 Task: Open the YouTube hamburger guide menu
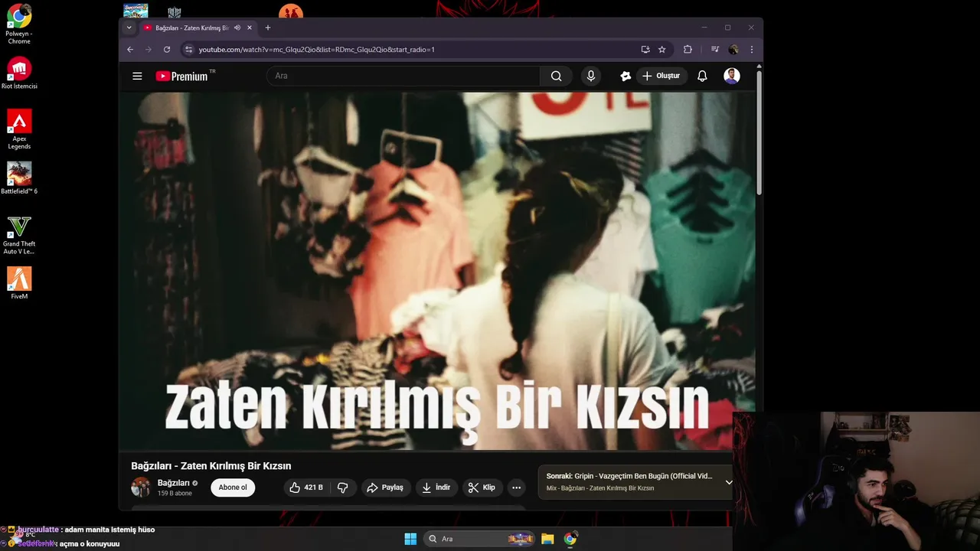click(137, 76)
